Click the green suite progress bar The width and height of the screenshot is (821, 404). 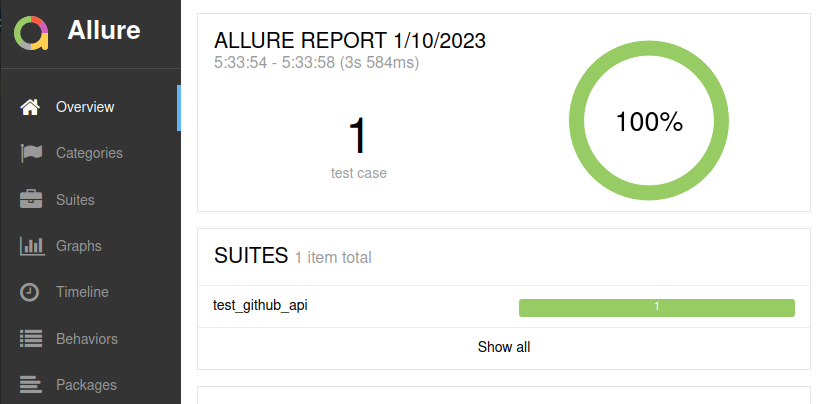(x=656, y=307)
